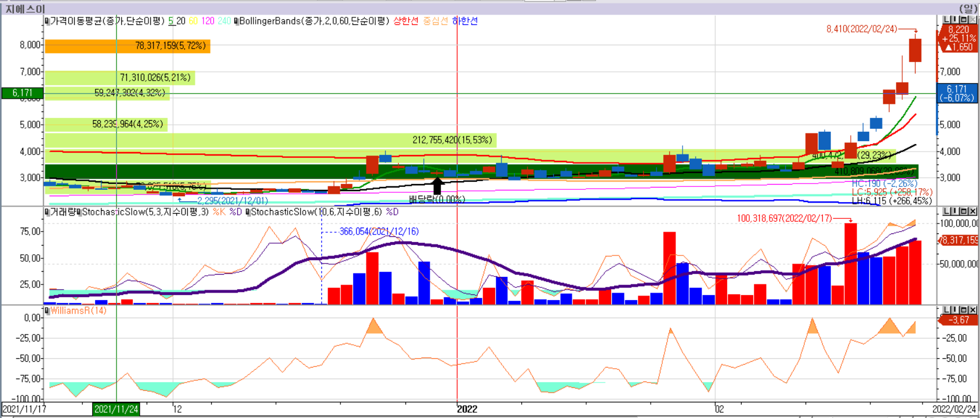This screenshot has height=418, width=980.
Task: Select the 240-day moving average legend
Action: tap(224, 21)
